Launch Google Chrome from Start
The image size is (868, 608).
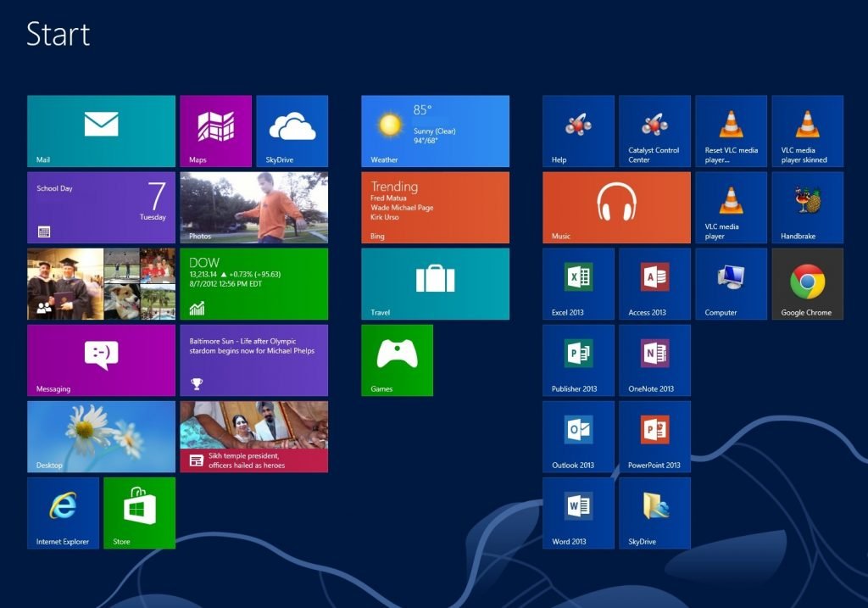point(807,283)
